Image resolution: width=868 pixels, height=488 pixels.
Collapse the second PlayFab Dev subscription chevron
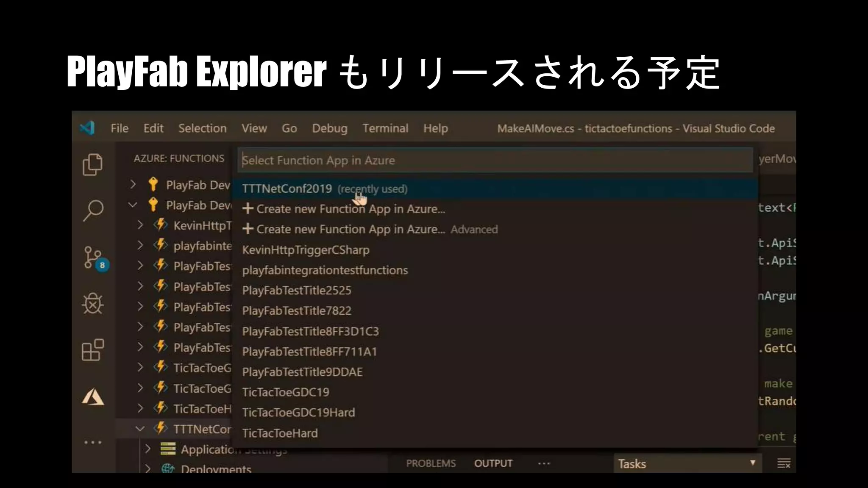point(133,205)
